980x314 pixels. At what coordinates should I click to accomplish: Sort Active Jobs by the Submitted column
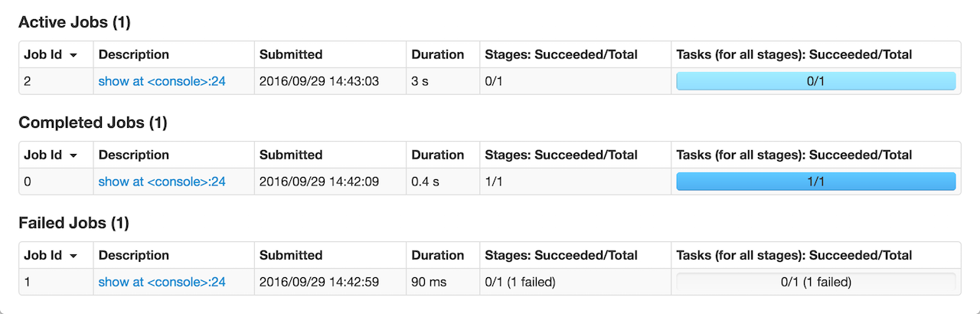[291, 54]
